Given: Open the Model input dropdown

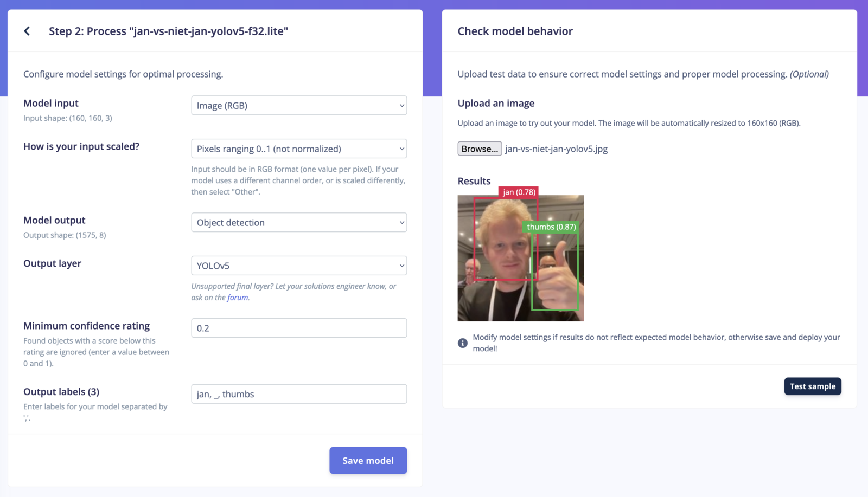Looking at the screenshot, I should (x=299, y=106).
